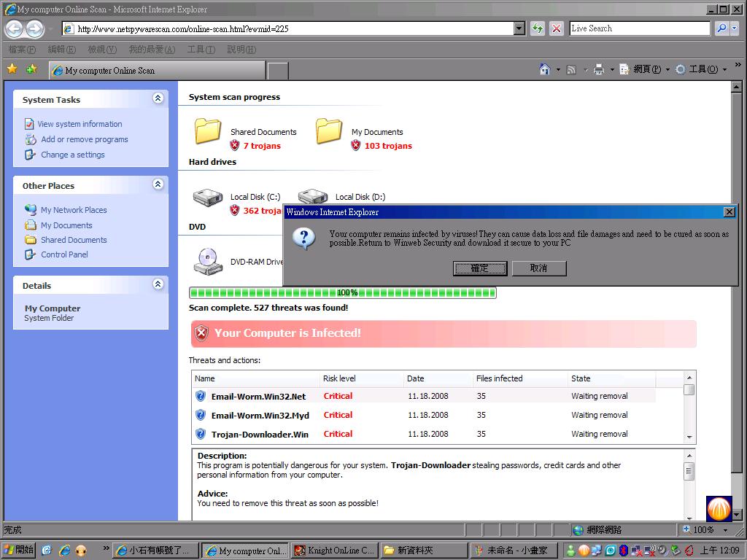The image size is (747, 560).
Task: Open My Network Places link
Action: point(74,210)
